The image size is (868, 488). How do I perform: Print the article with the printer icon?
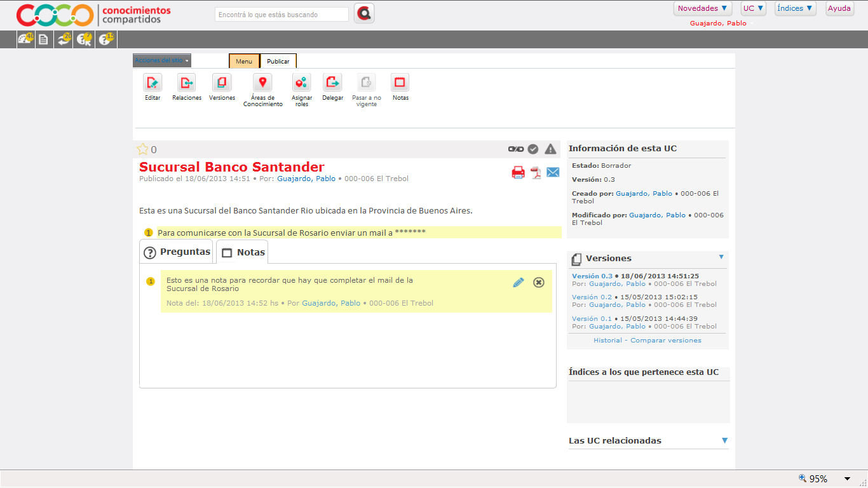[x=519, y=172]
